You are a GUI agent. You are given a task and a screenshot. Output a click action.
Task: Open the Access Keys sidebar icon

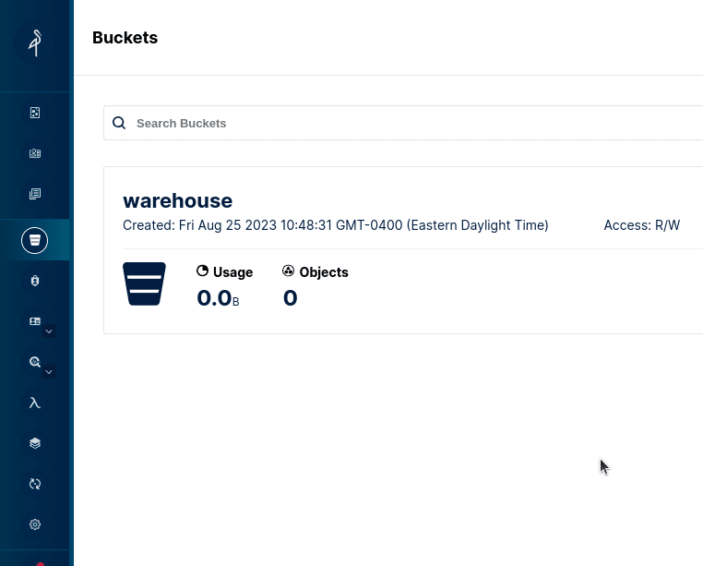tap(35, 154)
